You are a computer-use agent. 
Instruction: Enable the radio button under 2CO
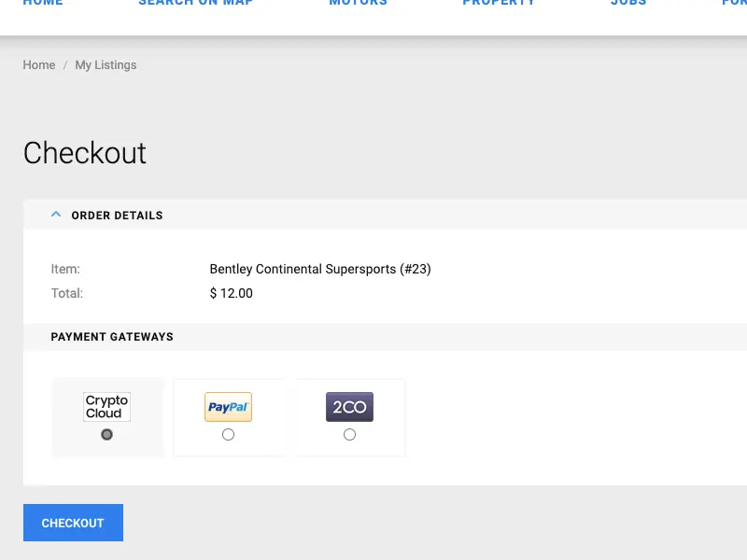(349, 434)
